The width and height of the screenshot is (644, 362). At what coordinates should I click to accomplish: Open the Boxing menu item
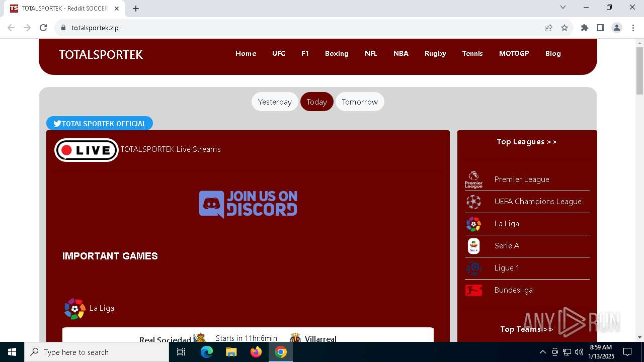337,53
